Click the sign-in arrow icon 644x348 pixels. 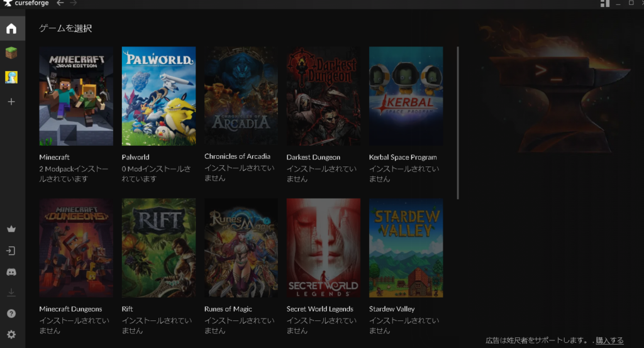(x=11, y=251)
